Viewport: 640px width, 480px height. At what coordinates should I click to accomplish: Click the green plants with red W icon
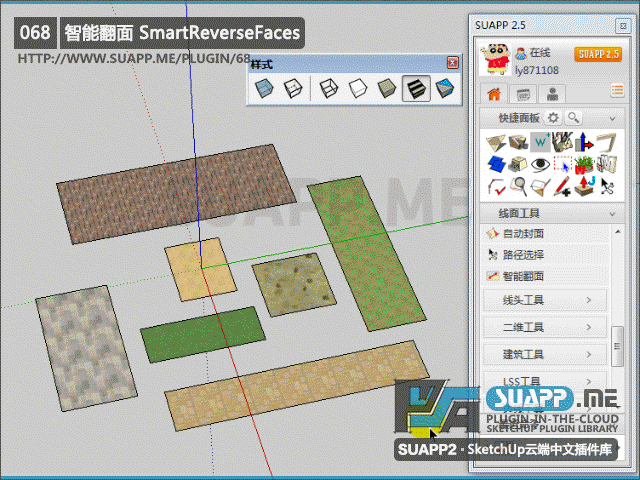pos(584,164)
